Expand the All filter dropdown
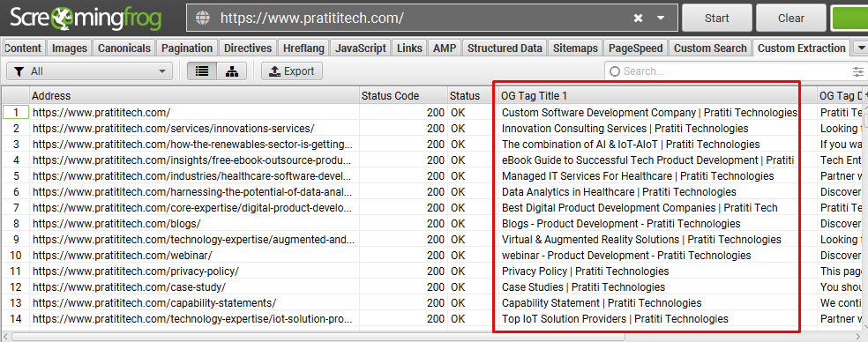 click(90, 71)
